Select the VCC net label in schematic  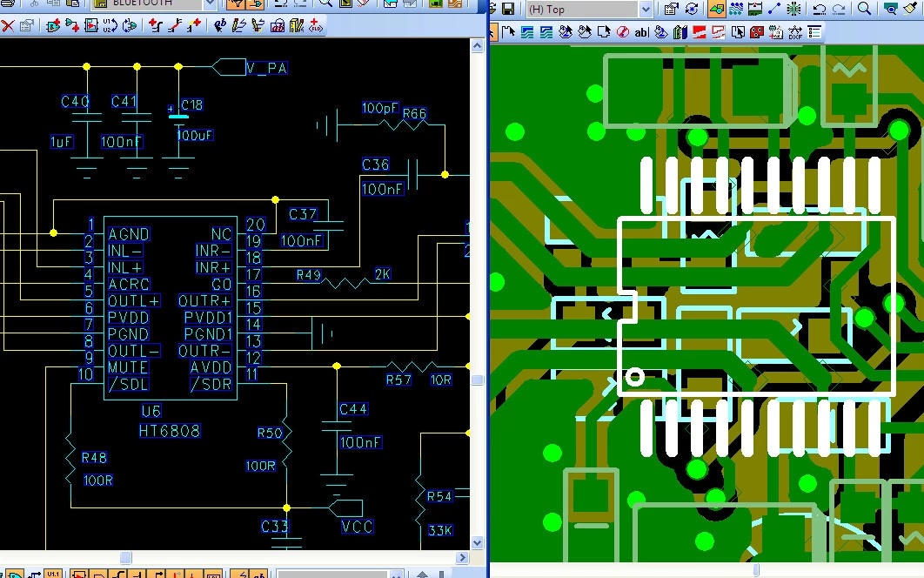coord(357,527)
